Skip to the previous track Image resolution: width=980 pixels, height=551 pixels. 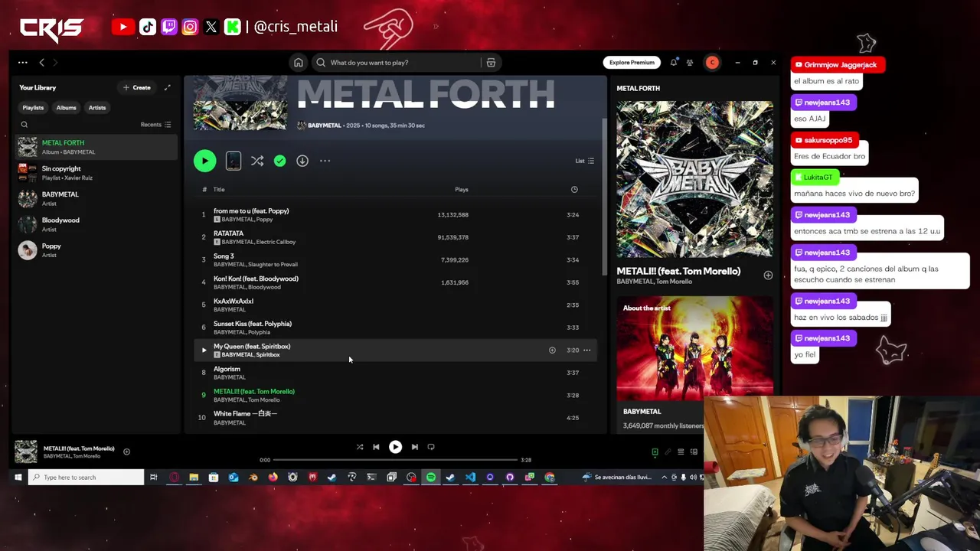376,447
